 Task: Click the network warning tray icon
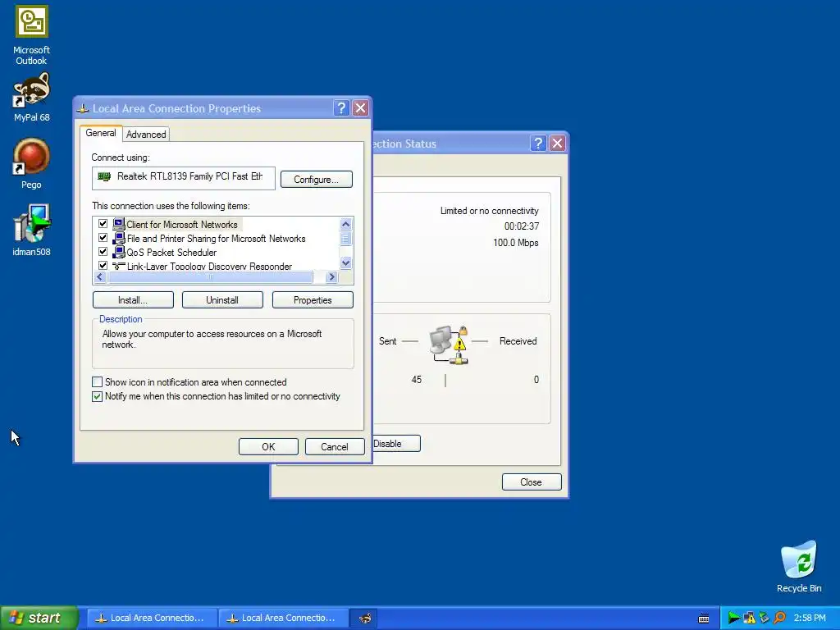pyautogui.click(x=749, y=618)
